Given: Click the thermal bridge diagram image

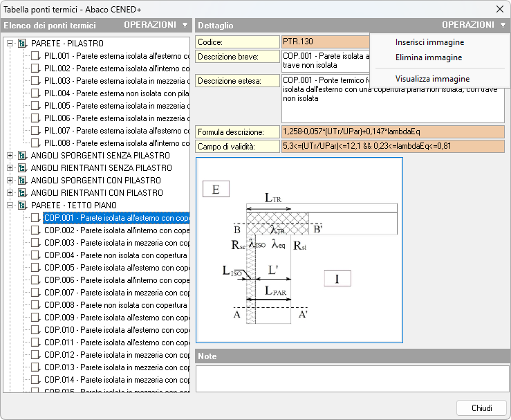Looking at the screenshot, I should 299,250.
